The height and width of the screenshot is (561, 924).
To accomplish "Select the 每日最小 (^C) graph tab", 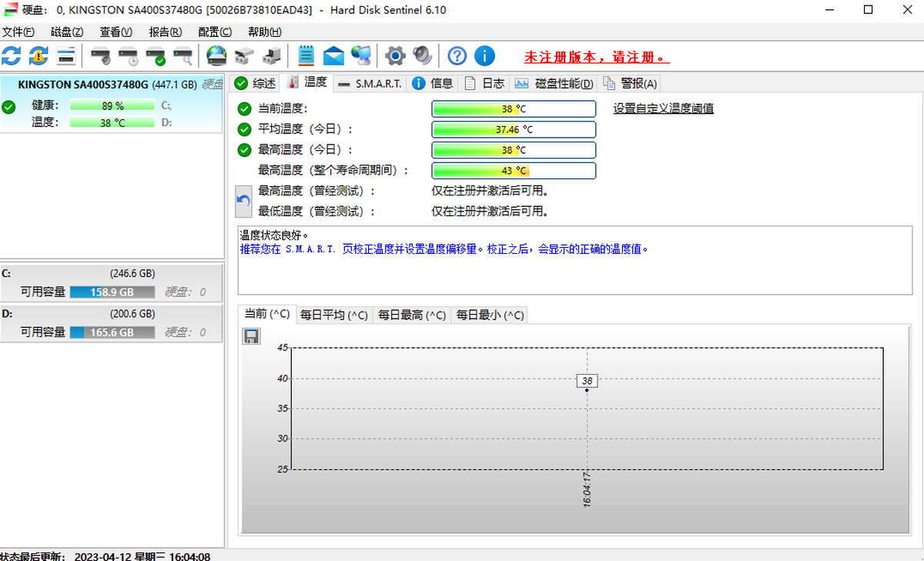I will click(x=490, y=315).
